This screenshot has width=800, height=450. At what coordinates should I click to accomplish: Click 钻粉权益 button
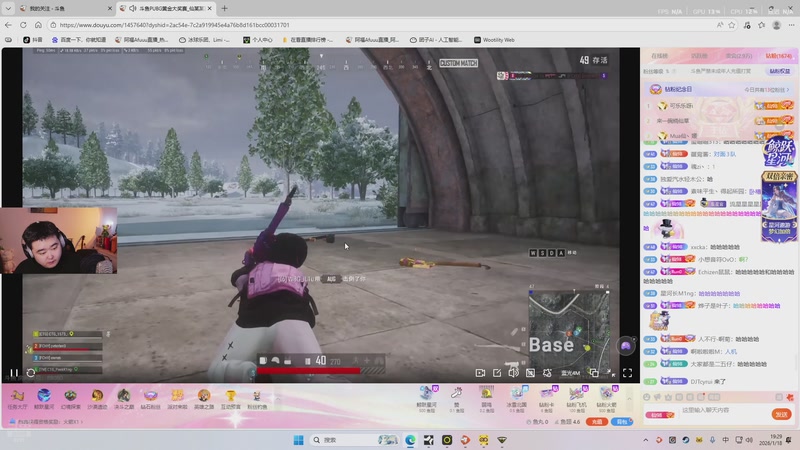click(780, 71)
